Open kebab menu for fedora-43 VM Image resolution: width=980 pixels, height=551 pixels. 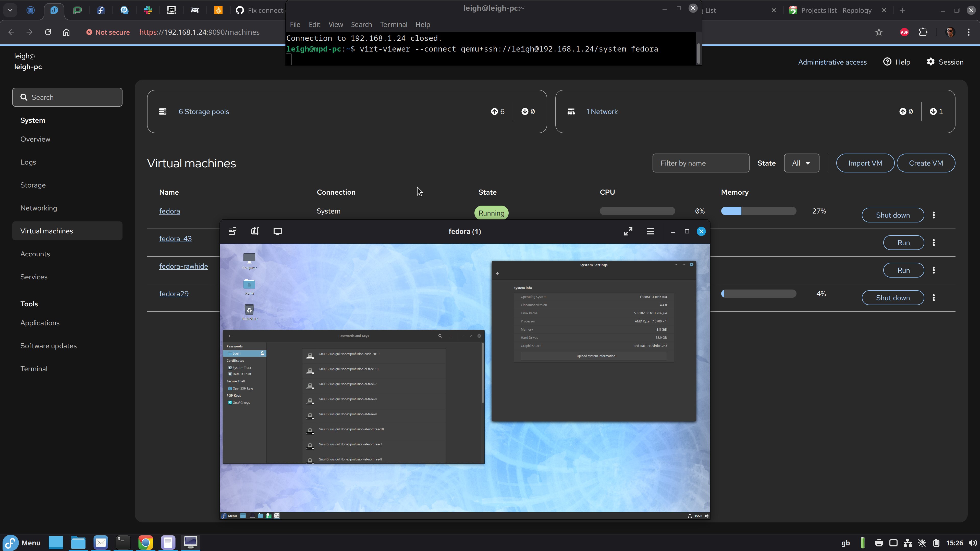pos(934,243)
